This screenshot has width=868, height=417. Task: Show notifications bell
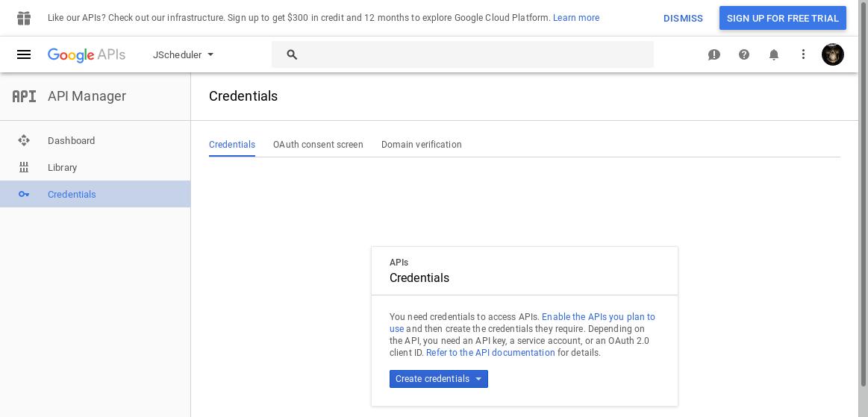point(774,54)
